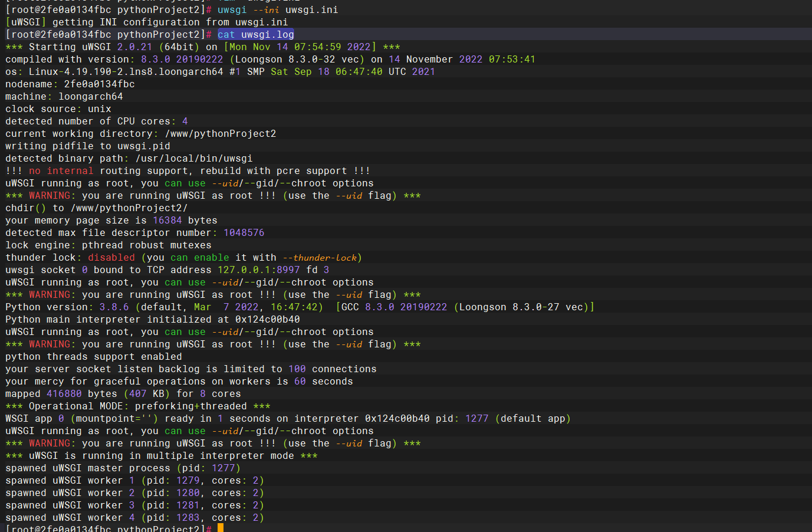Click the red 'no internal' warning text
The height and width of the screenshot is (532, 812).
pos(61,170)
